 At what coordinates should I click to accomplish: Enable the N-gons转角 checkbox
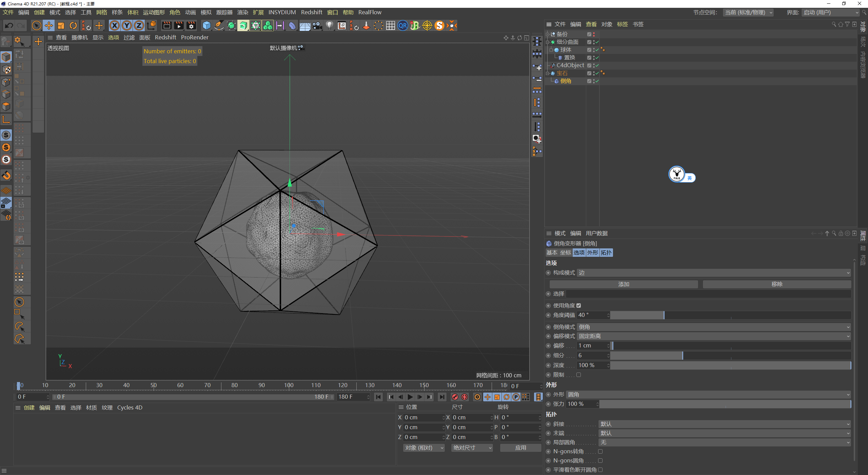[600, 451]
